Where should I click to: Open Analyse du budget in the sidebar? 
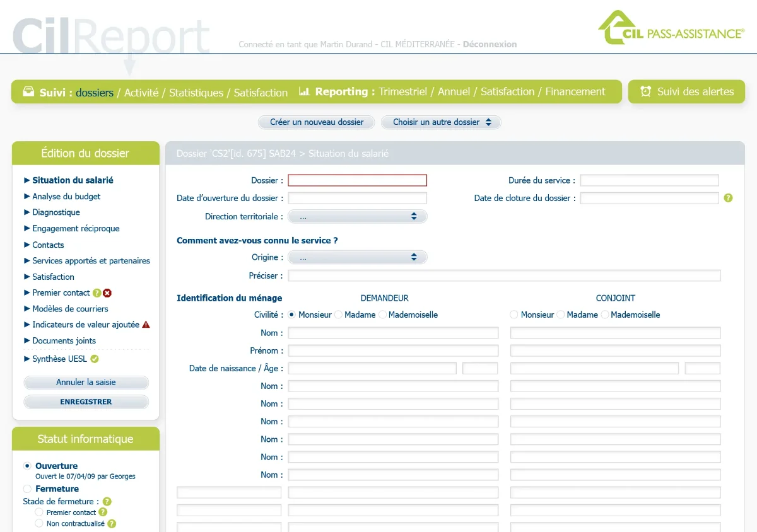[x=66, y=197]
